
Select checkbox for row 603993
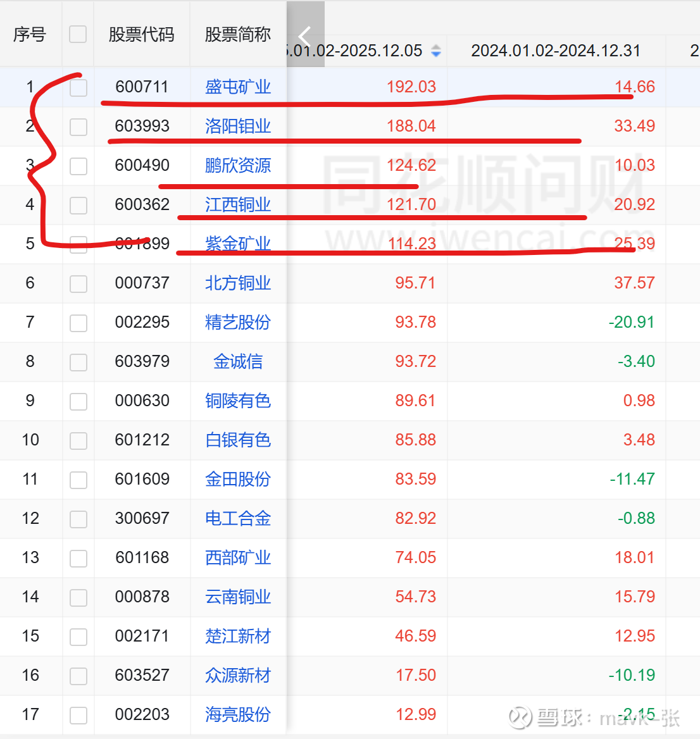[78, 127]
